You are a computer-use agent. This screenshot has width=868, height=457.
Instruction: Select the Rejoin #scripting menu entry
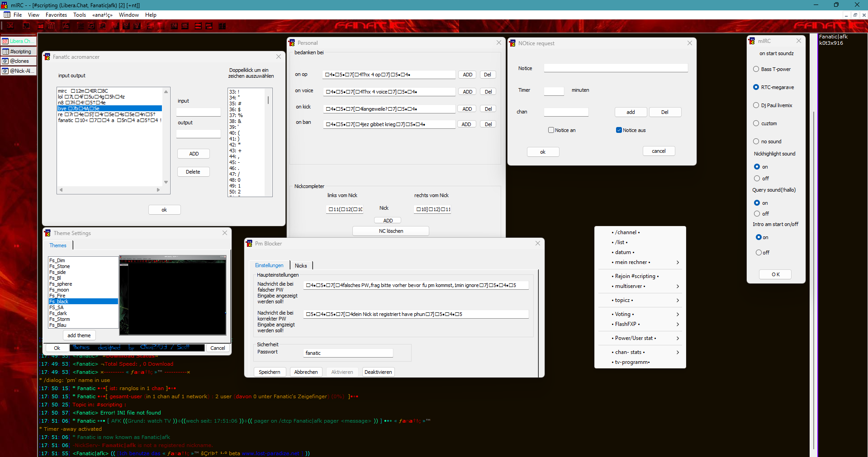[x=640, y=276]
